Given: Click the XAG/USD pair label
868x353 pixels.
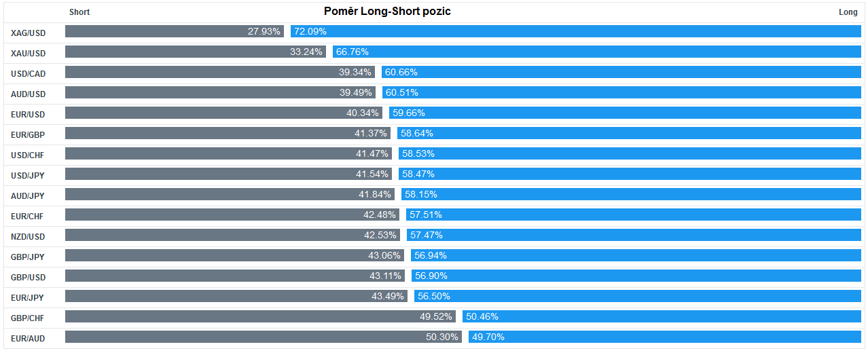Looking at the screenshot, I should tap(28, 32).
